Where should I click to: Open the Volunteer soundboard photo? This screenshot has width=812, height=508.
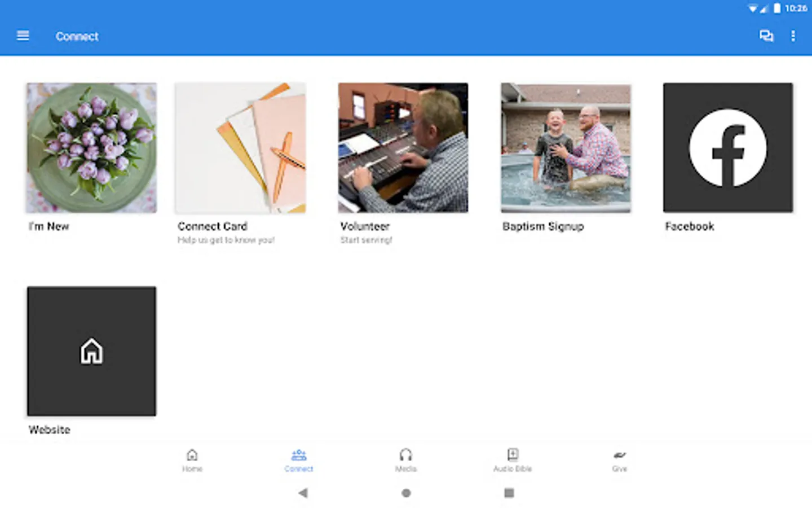click(x=403, y=148)
